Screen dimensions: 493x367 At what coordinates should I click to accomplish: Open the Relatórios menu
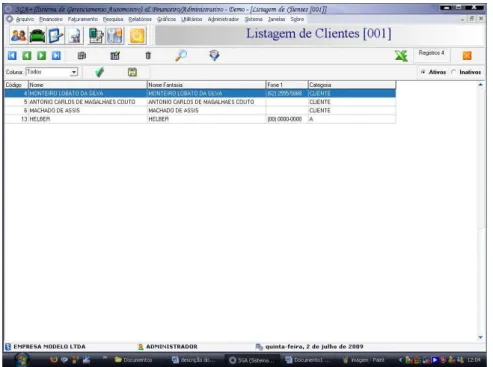coord(140,19)
